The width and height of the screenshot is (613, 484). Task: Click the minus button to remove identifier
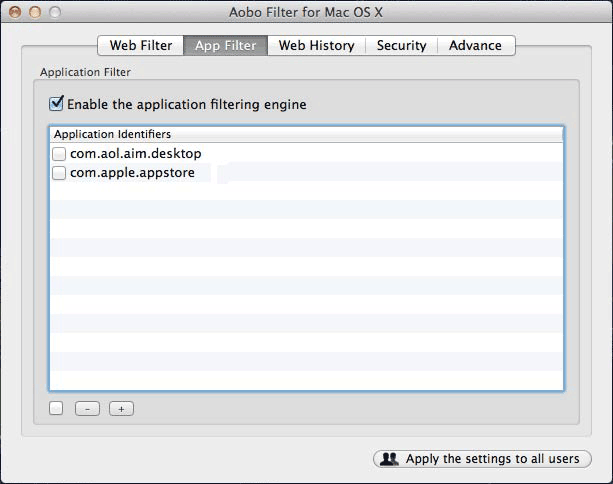coord(87,409)
